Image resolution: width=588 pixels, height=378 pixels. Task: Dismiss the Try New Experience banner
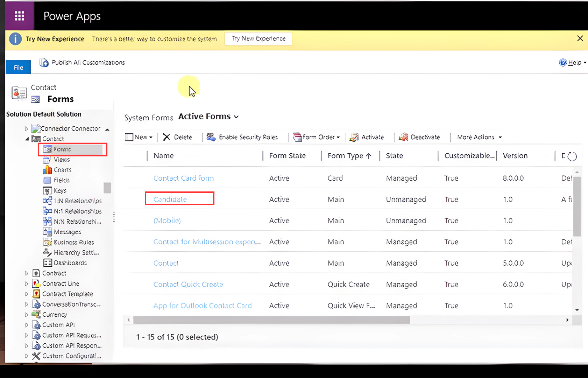click(x=580, y=38)
